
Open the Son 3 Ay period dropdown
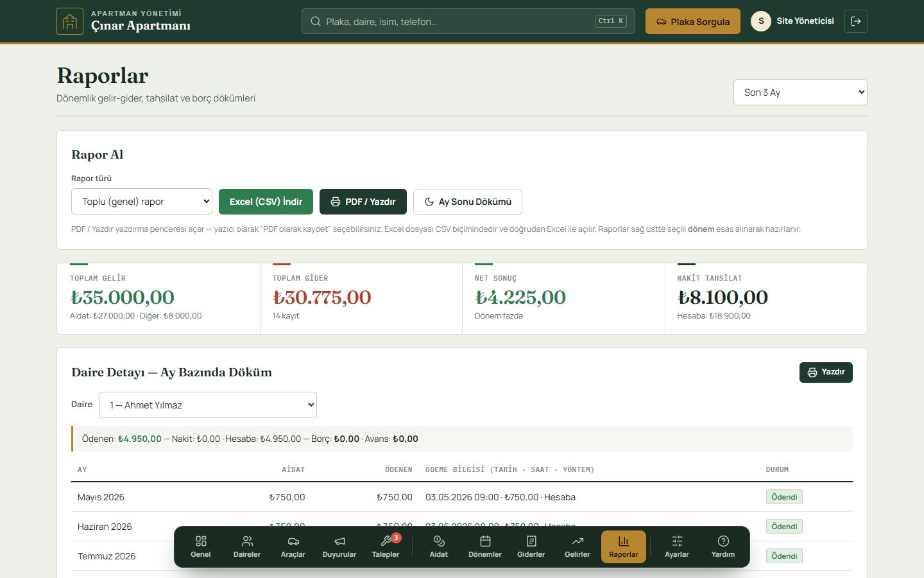point(800,92)
